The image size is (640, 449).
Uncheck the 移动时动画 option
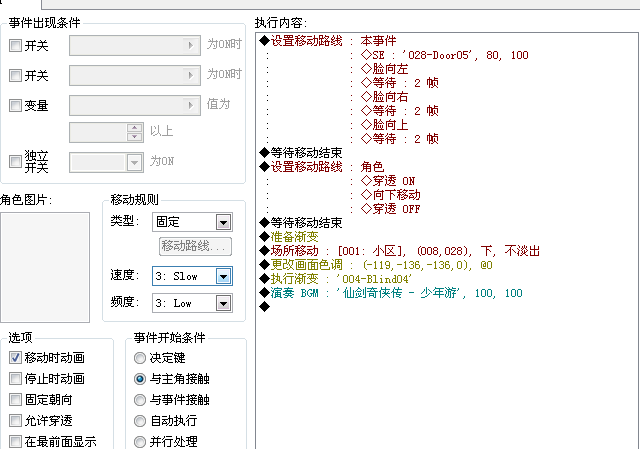16,358
